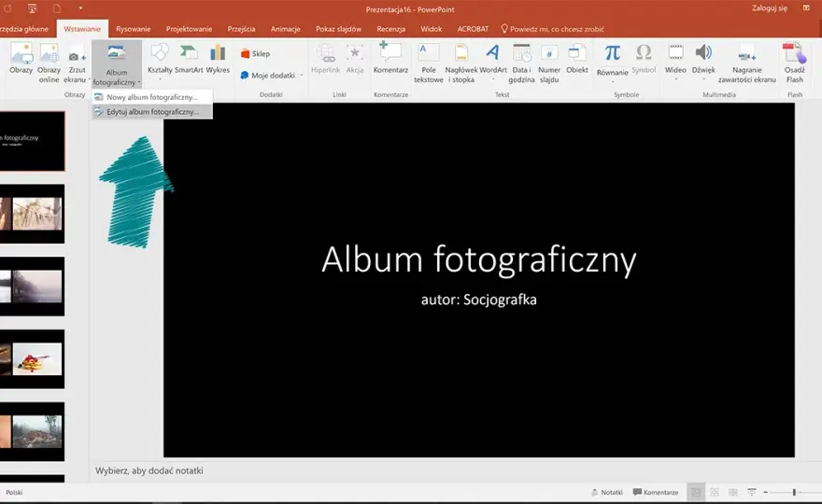Switch to the Projektowanie tab

tap(190, 29)
